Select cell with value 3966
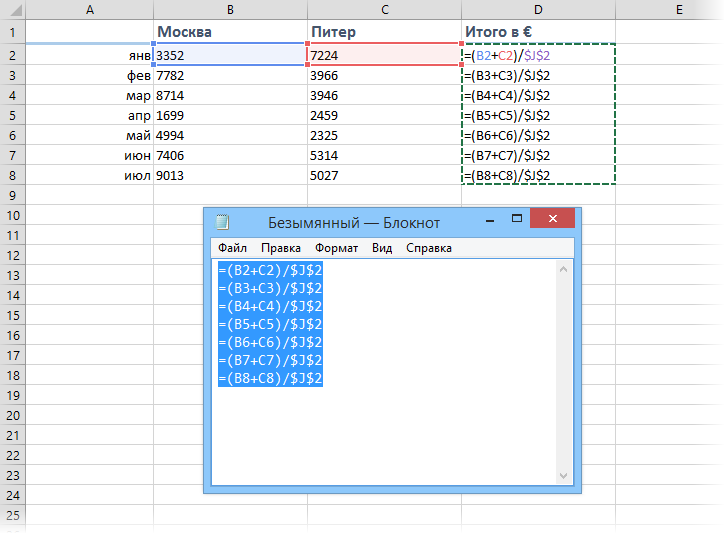Screen dimensions: 725x534 (x=384, y=75)
